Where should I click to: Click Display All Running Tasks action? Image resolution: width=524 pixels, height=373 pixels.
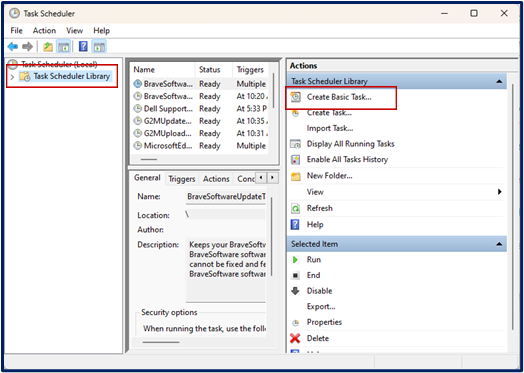351,144
